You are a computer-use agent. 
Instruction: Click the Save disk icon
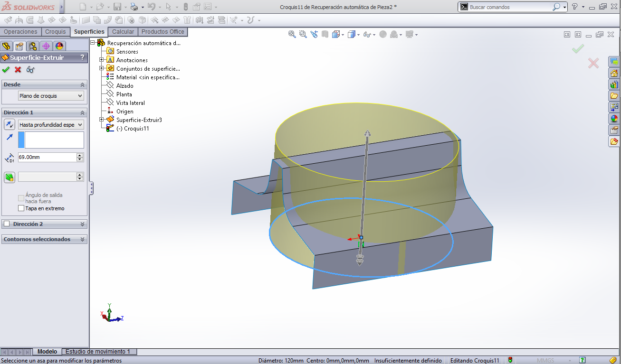117,7
